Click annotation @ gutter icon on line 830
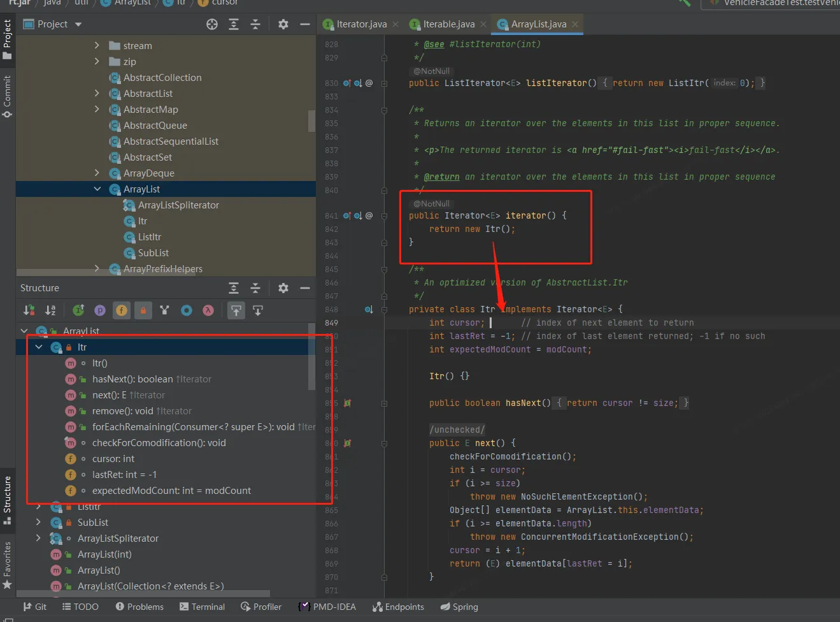This screenshot has width=840, height=622. 369,83
